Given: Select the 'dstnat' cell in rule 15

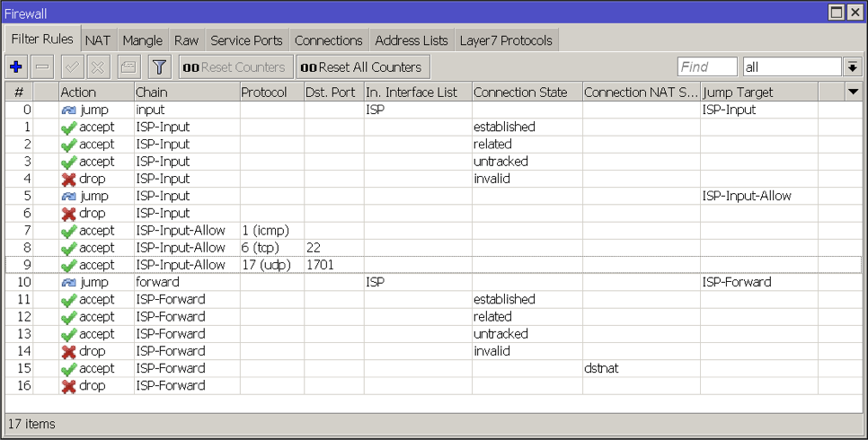Looking at the screenshot, I should click(601, 368).
